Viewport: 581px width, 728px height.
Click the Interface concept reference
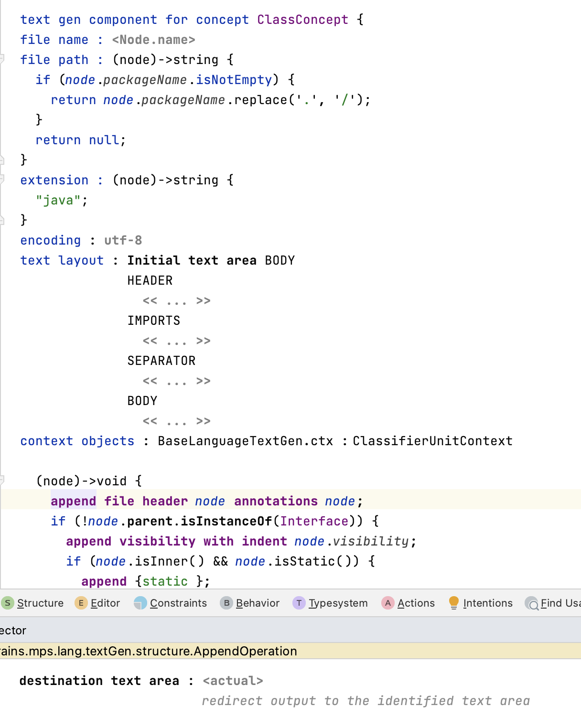coord(314,521)
